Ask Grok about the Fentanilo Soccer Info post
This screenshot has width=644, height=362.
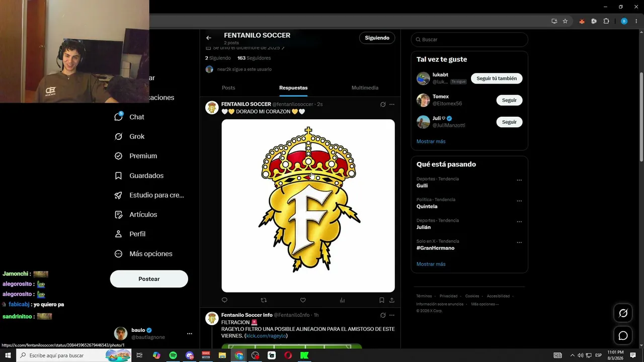[x=383, y=315]
